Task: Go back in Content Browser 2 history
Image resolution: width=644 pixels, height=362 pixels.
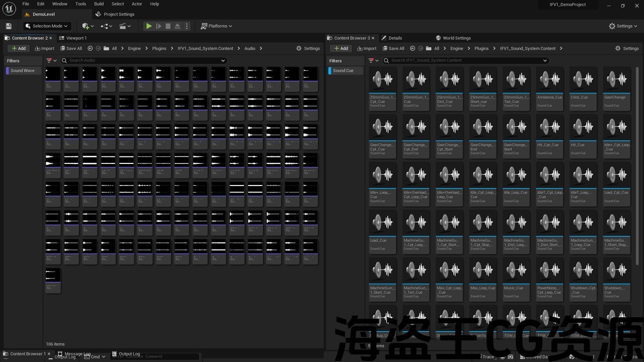Action: pos(90,49)
